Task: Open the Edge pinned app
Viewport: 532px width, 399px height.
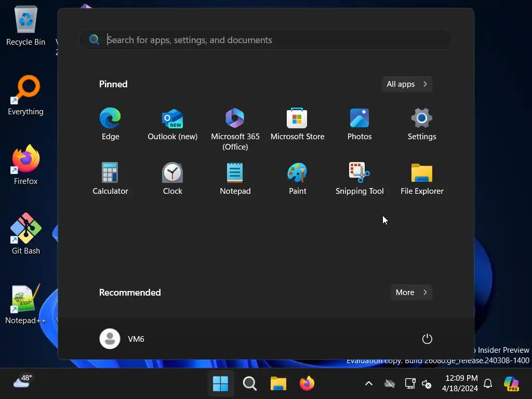Action: click(x=110, y=124)
